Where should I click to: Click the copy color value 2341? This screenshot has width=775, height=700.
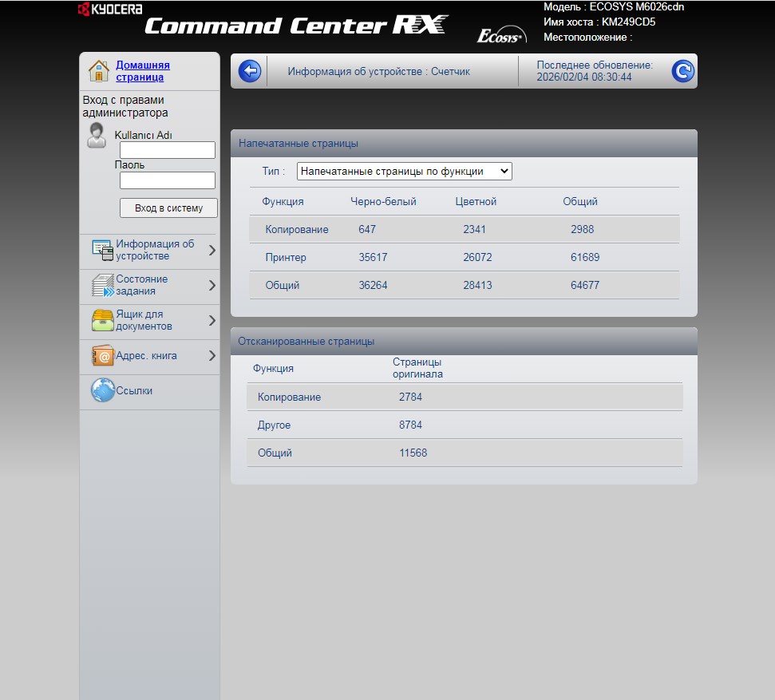click(474, 229)
